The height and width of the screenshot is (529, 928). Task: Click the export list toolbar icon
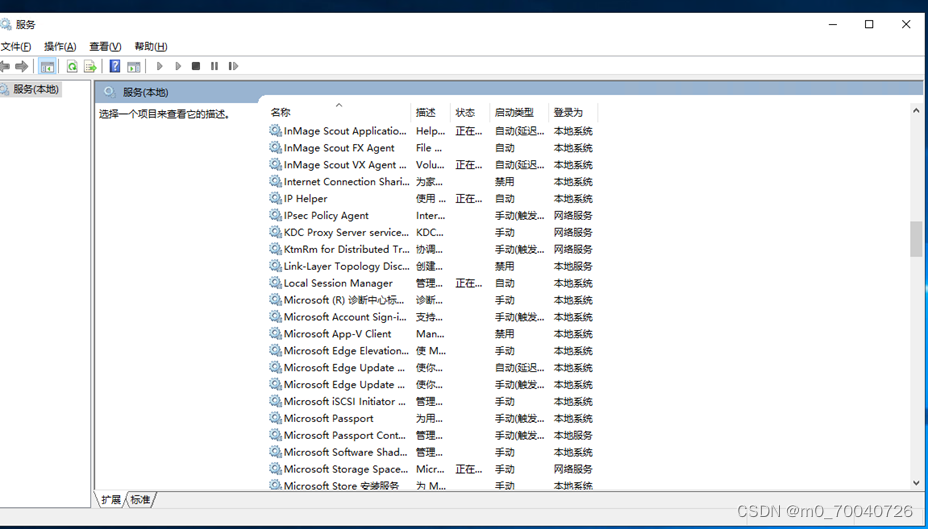(91, 66)
